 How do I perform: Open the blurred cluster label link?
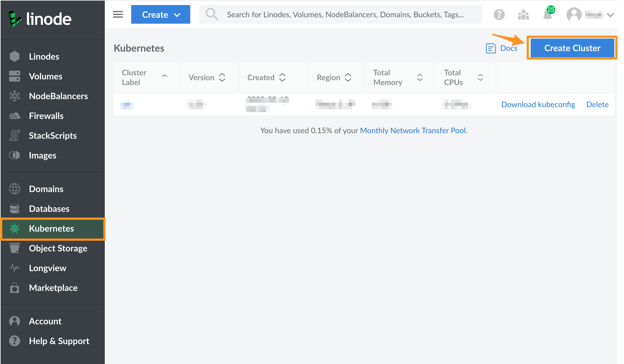126,105
